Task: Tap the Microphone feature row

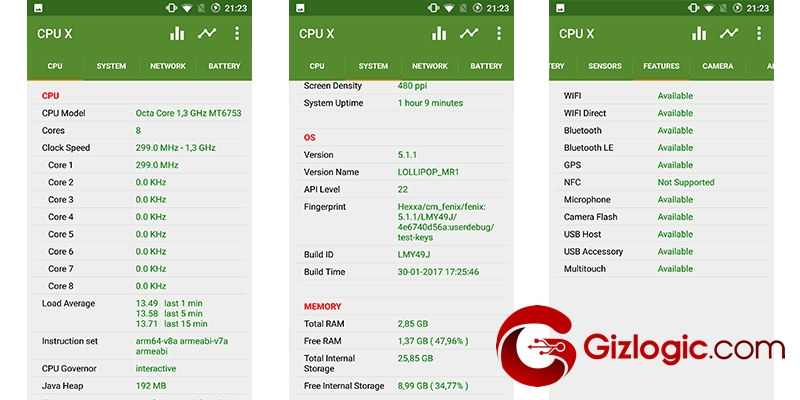Action: (x=661, y=200)
